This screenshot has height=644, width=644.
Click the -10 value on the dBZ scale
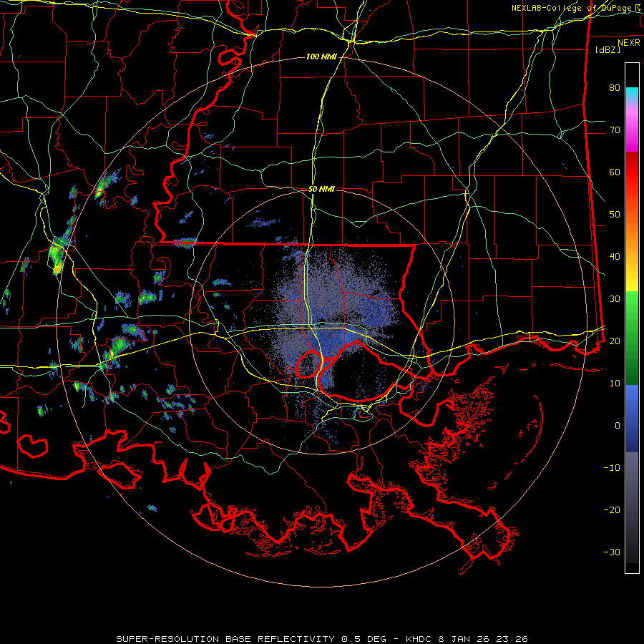pos(612,467)
